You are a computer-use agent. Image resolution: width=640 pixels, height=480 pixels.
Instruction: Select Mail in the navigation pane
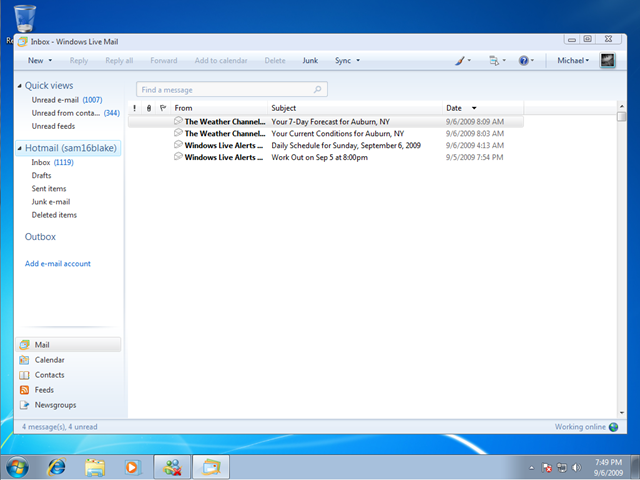[x=68, y=344]
